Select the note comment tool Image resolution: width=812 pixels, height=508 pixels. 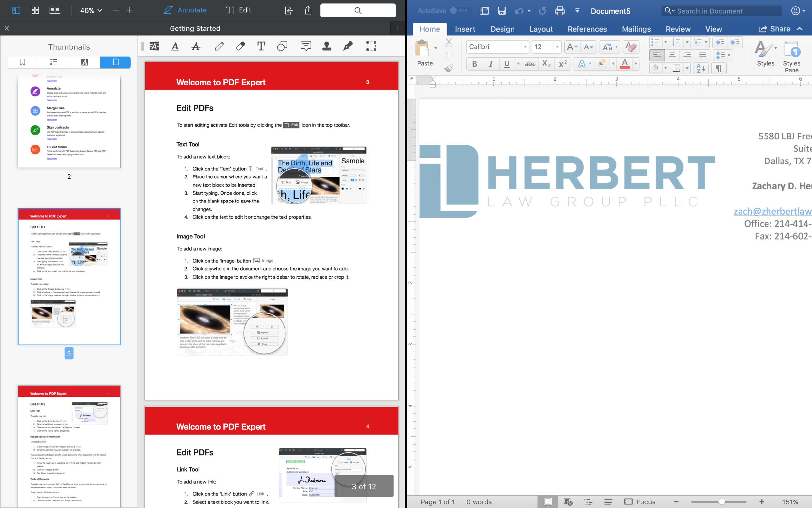click(x=306, y=46)
